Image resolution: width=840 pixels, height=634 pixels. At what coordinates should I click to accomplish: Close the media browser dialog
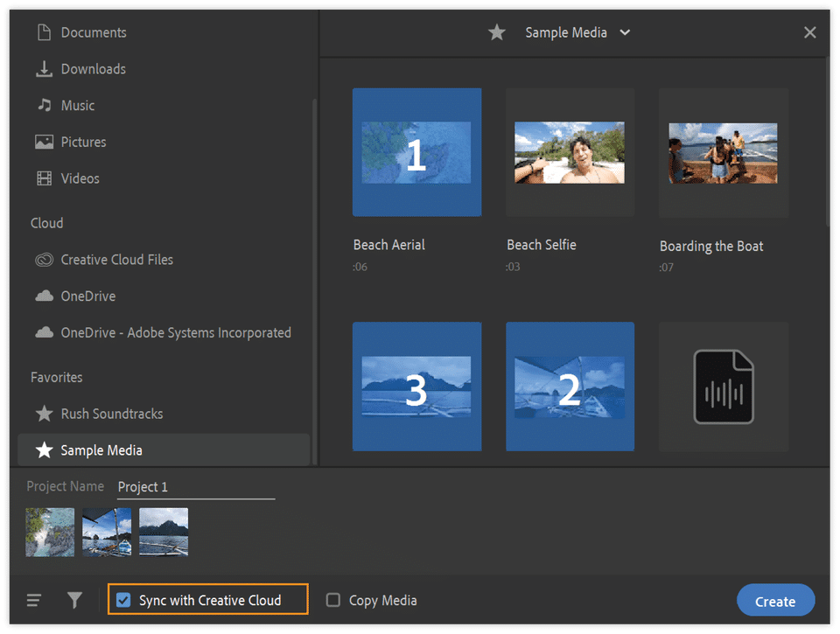pyautogui.click(x=810, y=32)
